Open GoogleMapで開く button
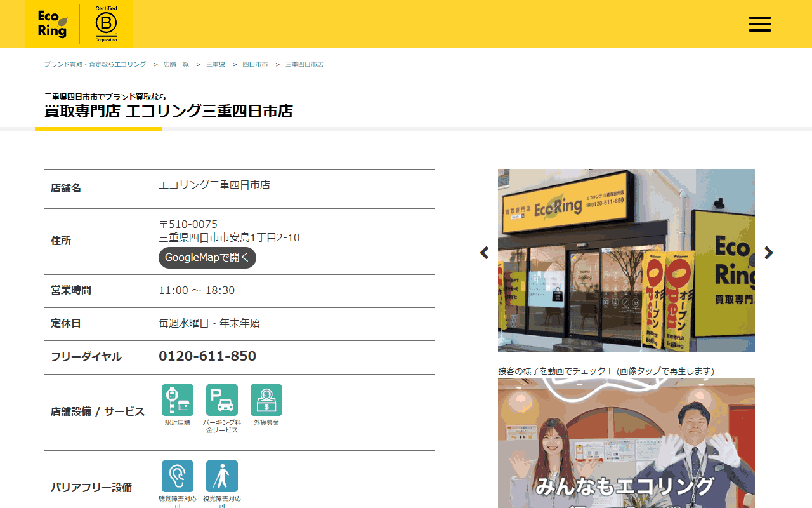The image size is (812, 508). tap(207, 258)
